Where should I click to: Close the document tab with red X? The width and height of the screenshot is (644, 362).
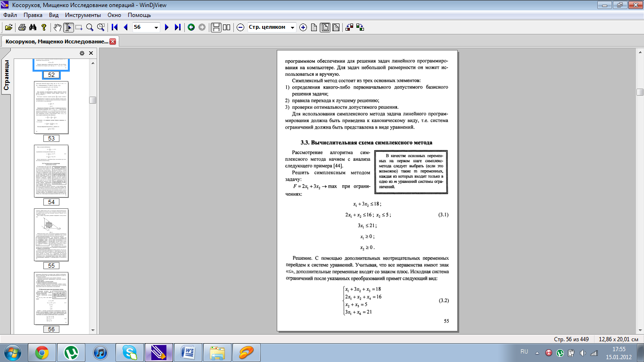click(x=113, y=41)
